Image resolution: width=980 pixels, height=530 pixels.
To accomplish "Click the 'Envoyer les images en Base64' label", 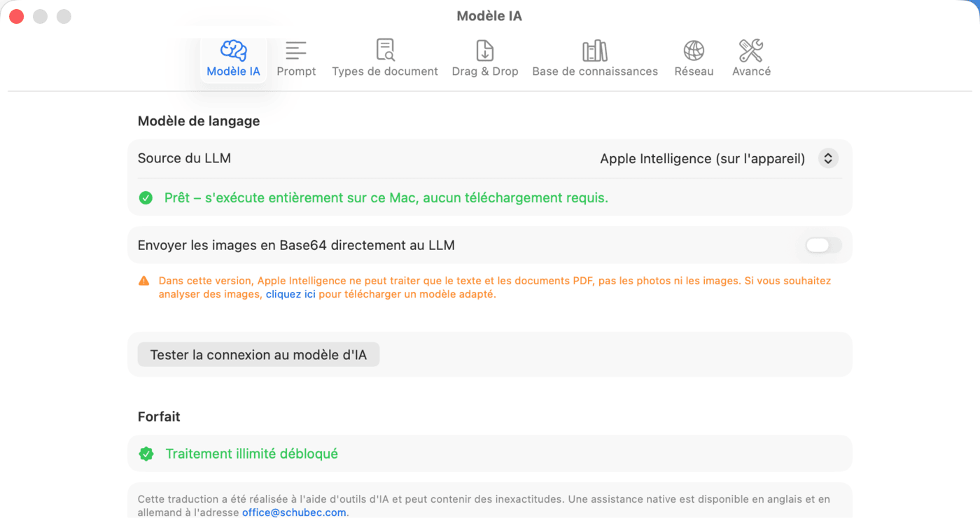I will (296, 245).
